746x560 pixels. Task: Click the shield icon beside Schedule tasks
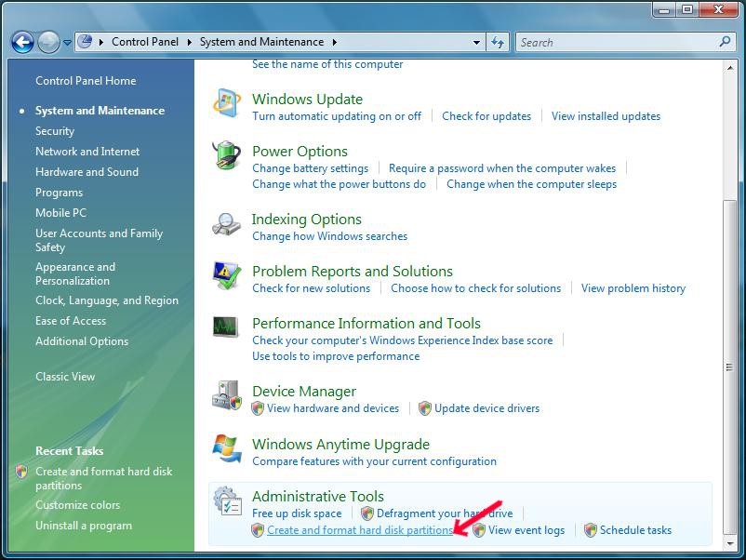(591, 530)
